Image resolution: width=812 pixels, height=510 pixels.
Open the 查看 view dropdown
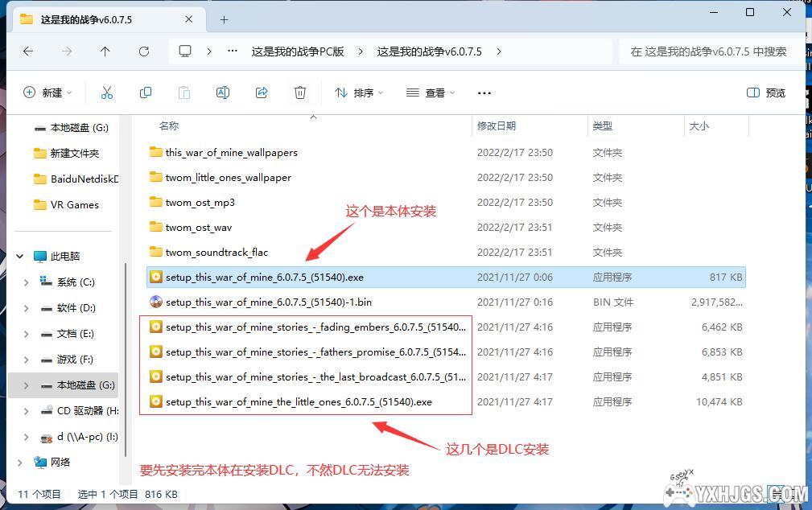coord(431,93)
